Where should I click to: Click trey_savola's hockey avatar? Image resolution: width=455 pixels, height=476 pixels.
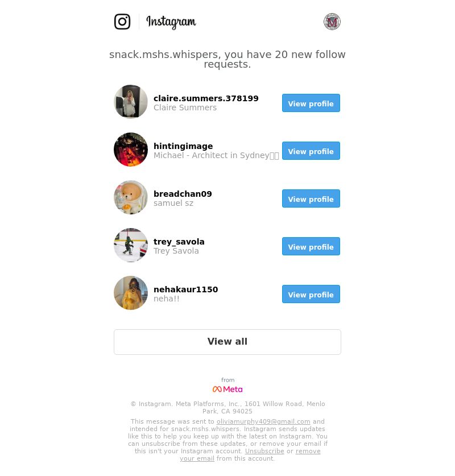(x=131, y=245)
